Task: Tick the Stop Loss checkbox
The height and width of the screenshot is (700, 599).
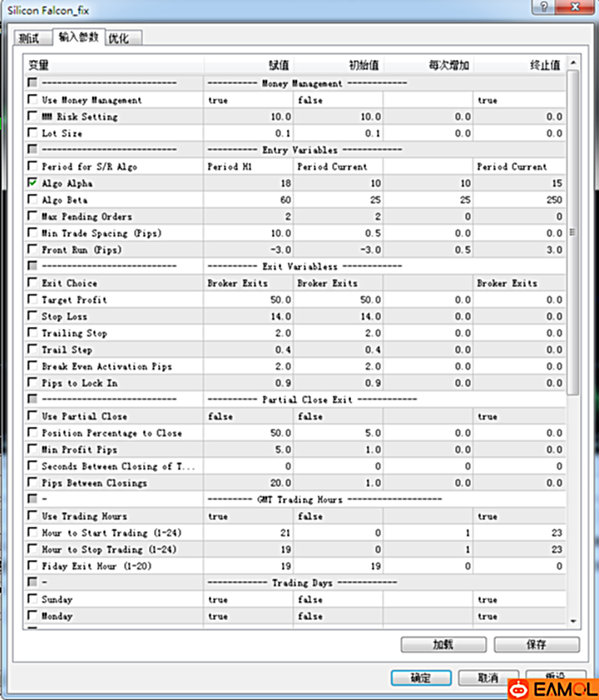Action: tap(32, 316)
